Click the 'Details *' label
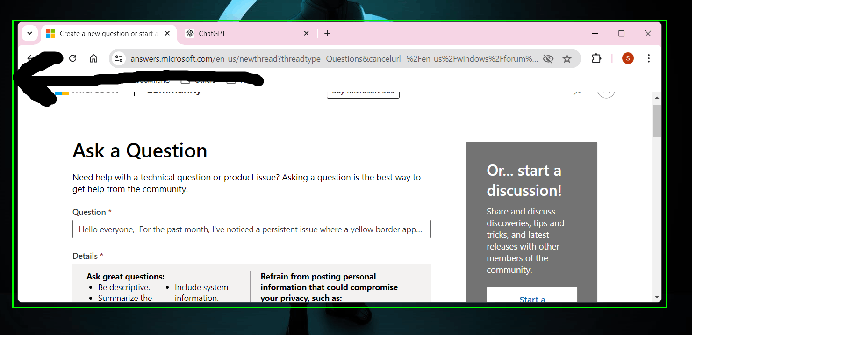Screen dimensions: 868x343 click(x=88, y=256)
